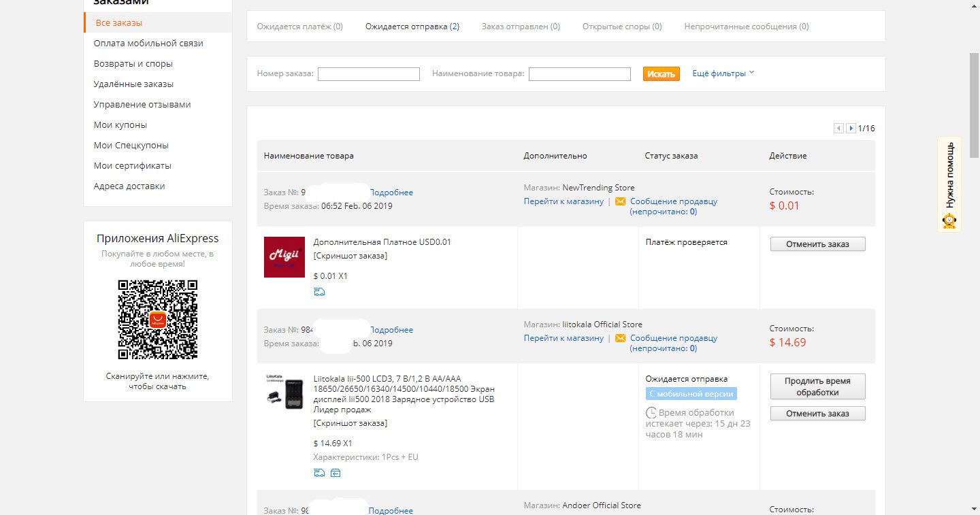Image resolution: width=980 pixels, height=515 pixels.
Task: Open [Скриншот заказа] for the Migii item
Action: click(x=350, y=256)
